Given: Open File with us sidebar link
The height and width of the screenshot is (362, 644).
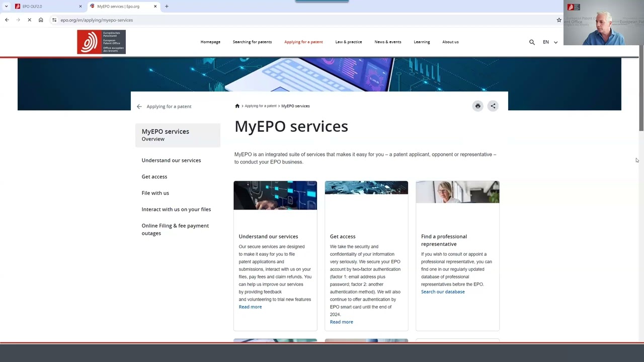Looking at the screenshot, I should tap(155, 193).
